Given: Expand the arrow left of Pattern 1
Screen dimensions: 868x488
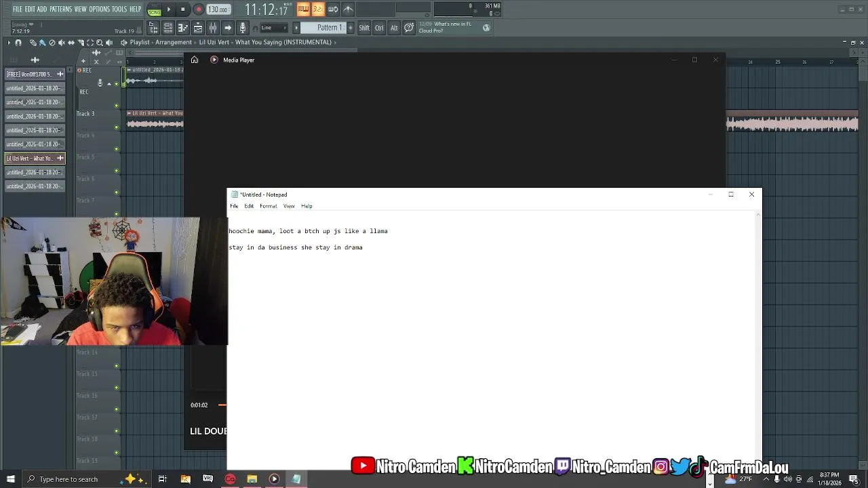Looking at the screenshot, I should (x=296, y=28).
